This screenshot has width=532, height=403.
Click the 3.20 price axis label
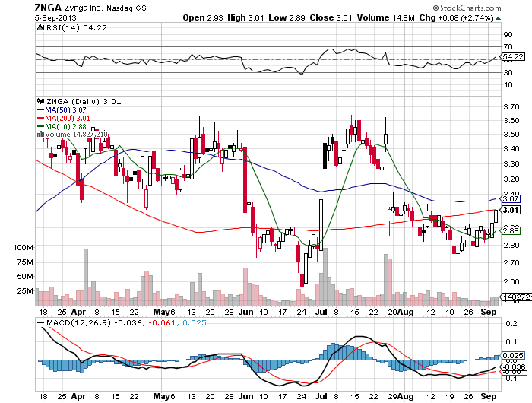tap(511, 179)
